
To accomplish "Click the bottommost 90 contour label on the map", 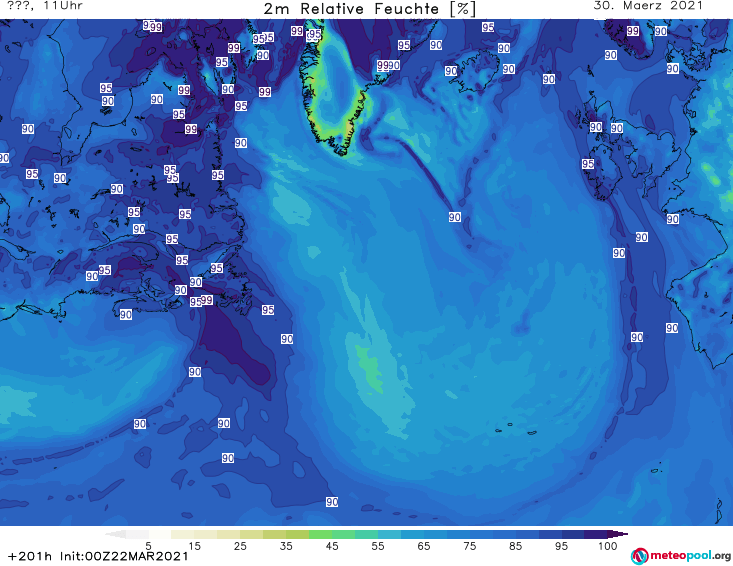I will pyautogui.click(x=332, y=502).
